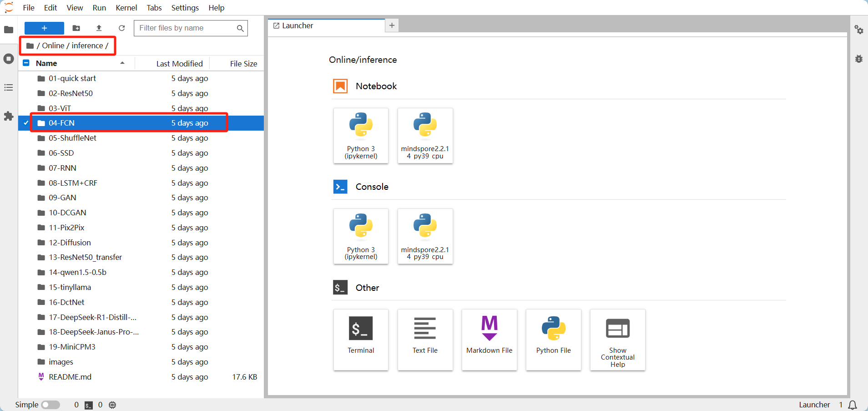Sort files by Last Modified column

point(179,64)
